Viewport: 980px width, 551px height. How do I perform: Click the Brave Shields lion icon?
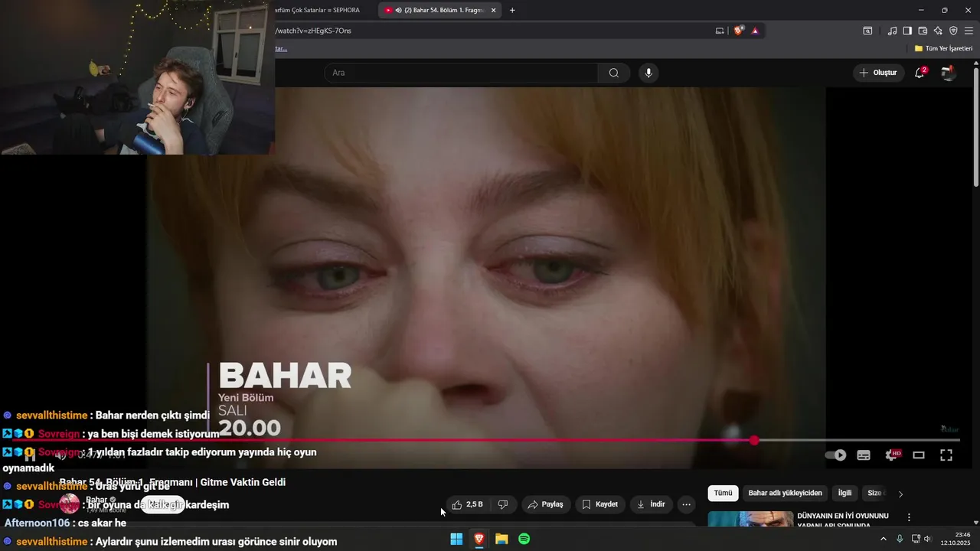(x=739, y=31)
